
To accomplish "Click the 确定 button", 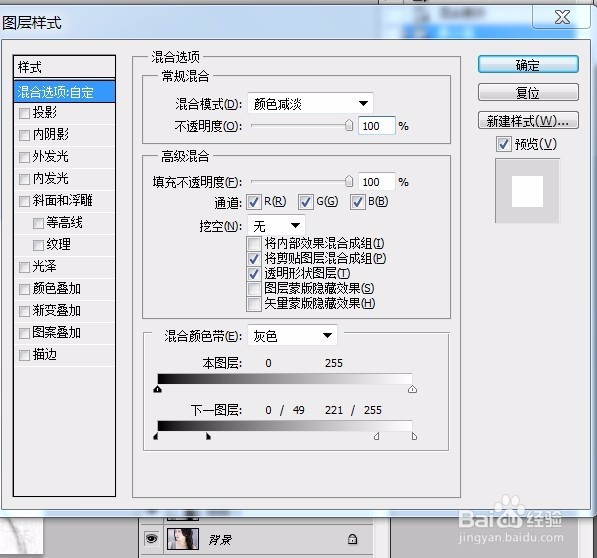I will pos(528,65).
